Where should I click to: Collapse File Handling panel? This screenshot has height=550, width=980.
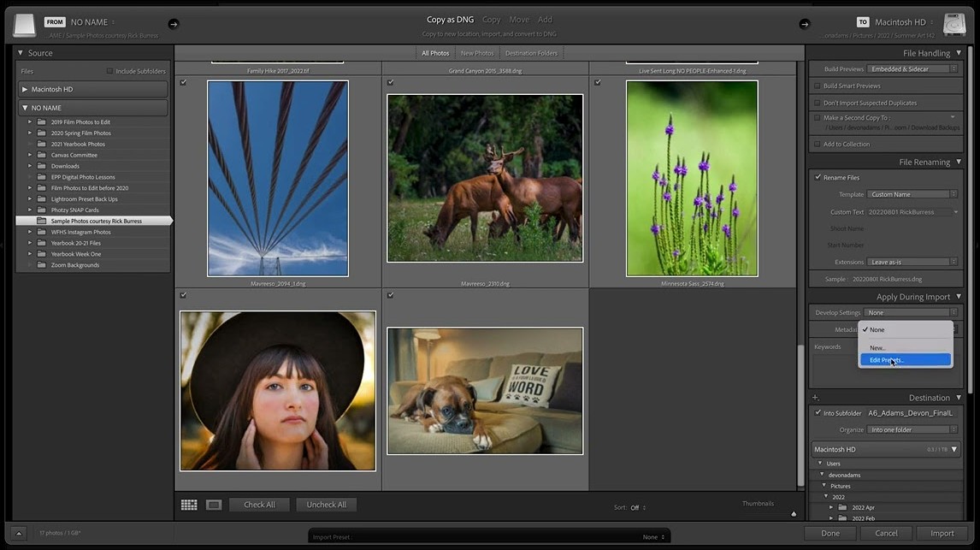(x=959, y=52)
